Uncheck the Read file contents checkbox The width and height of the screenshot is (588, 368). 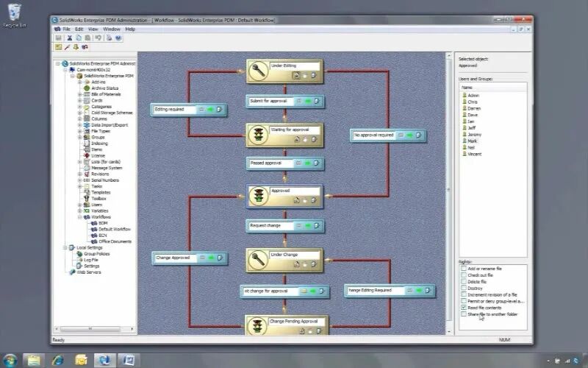(x=464, y=308)
